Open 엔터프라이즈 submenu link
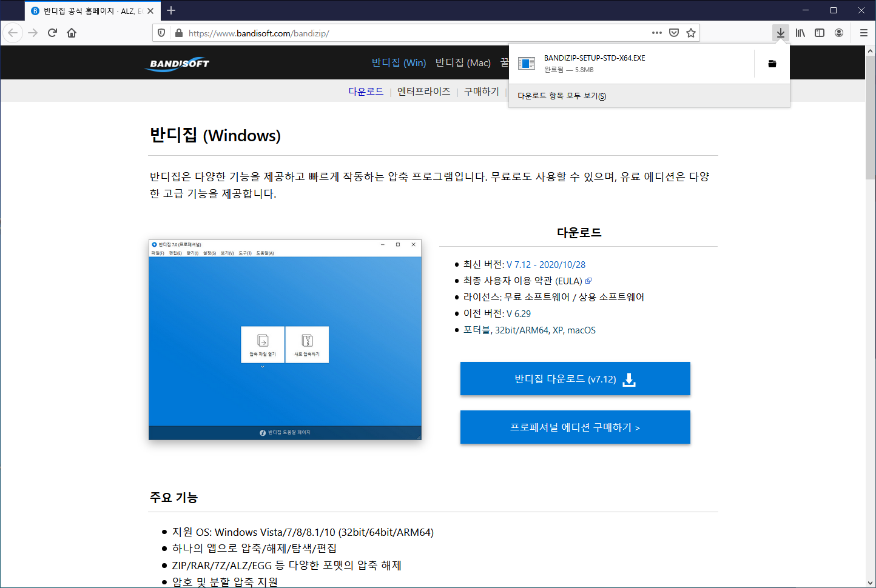This screenshot has width=876, height=588. 424,91
